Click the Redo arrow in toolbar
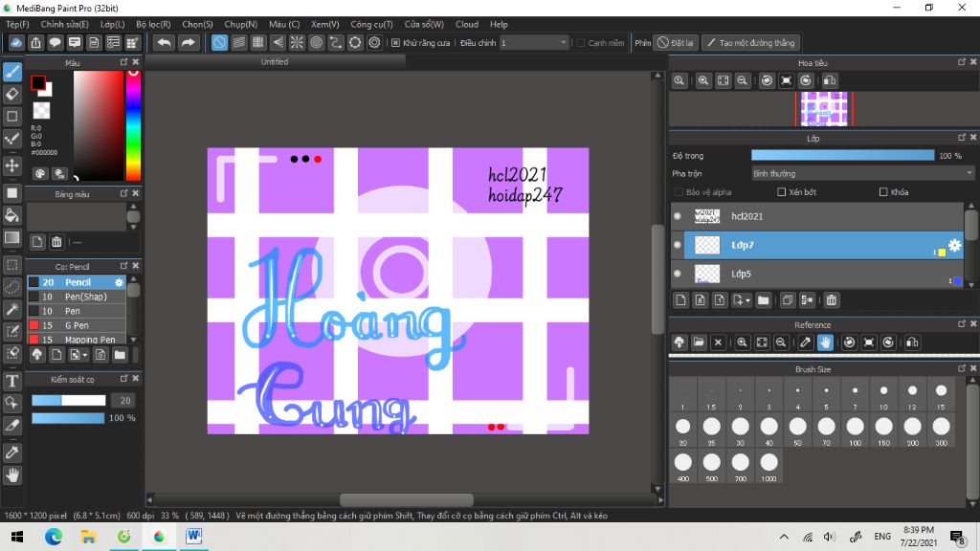 pyautogui.click(x=188, y=42)
